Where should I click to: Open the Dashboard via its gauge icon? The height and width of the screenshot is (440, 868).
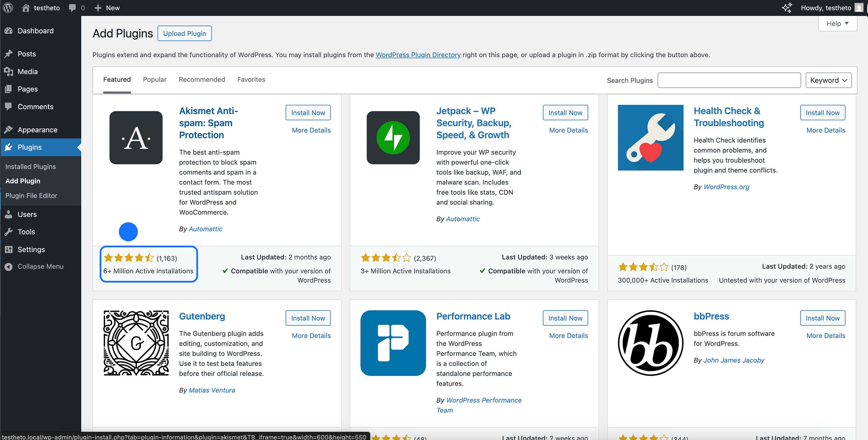(9, 30)
